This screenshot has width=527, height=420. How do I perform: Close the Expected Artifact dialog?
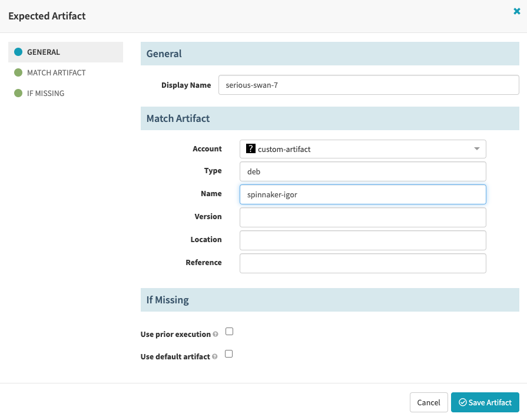(x=516, y=10)
